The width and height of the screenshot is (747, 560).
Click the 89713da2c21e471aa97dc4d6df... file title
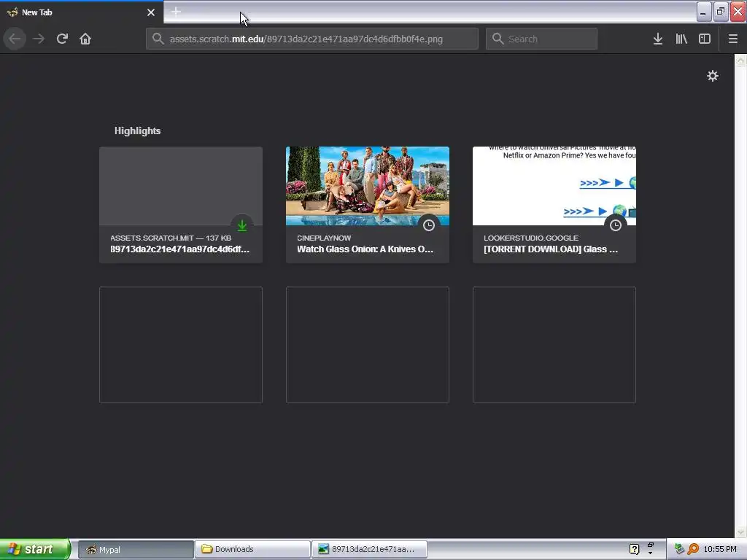[x=179, y=249]
